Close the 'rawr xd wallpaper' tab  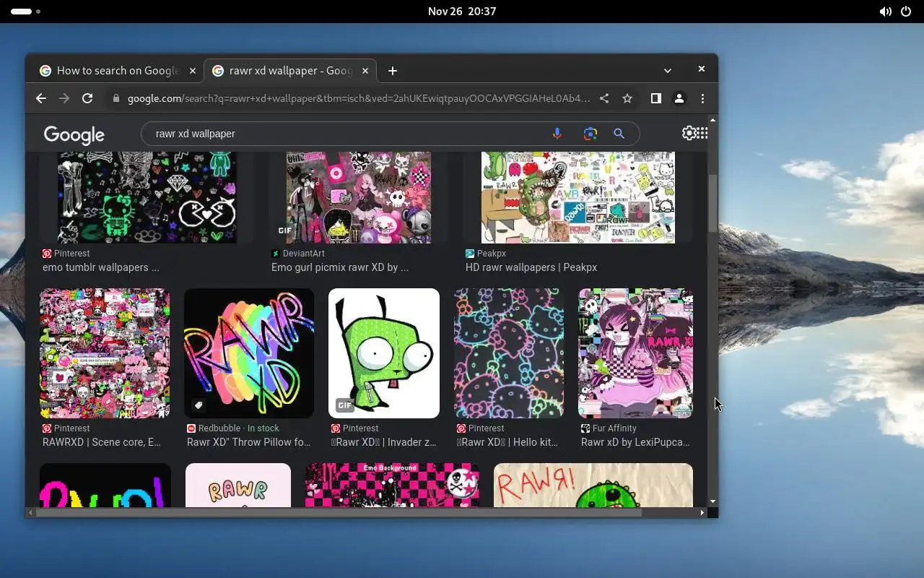pos(365,71)
